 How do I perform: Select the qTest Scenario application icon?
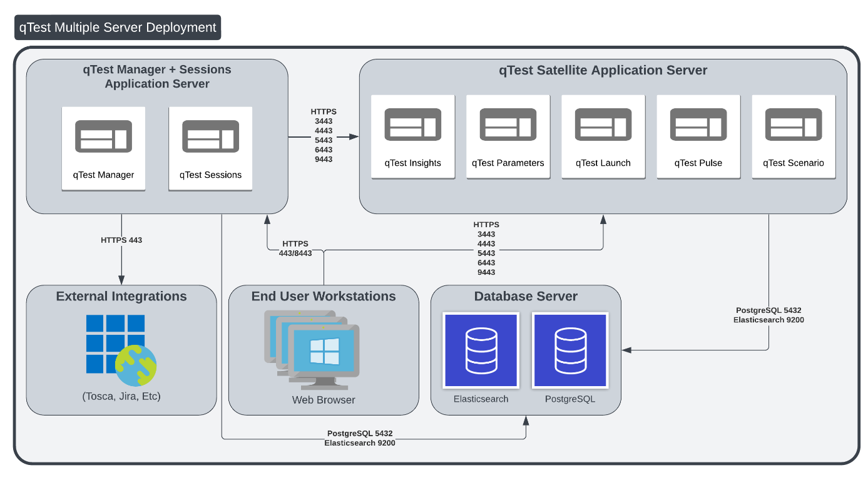point(794,124)
